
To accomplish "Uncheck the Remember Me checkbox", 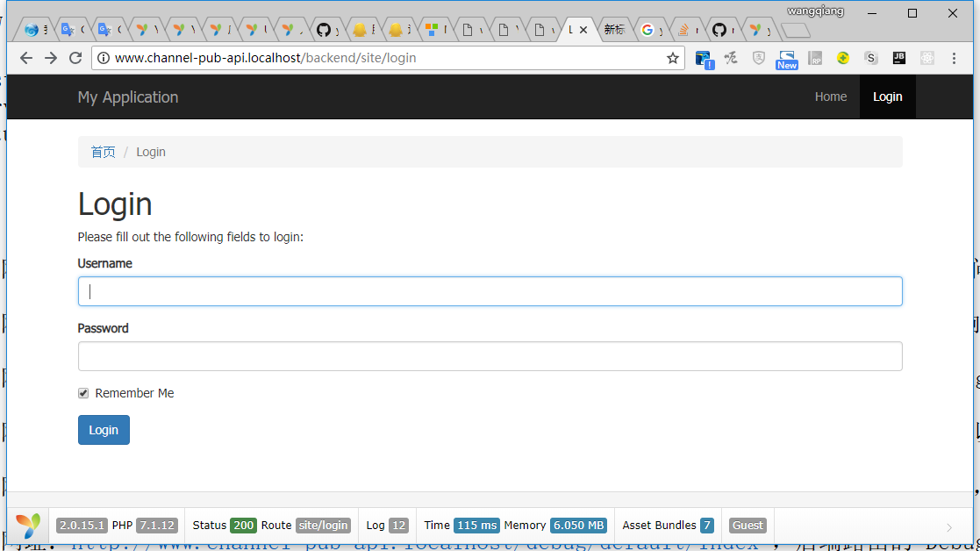I will pyautogui.click(x=83, y=393).
